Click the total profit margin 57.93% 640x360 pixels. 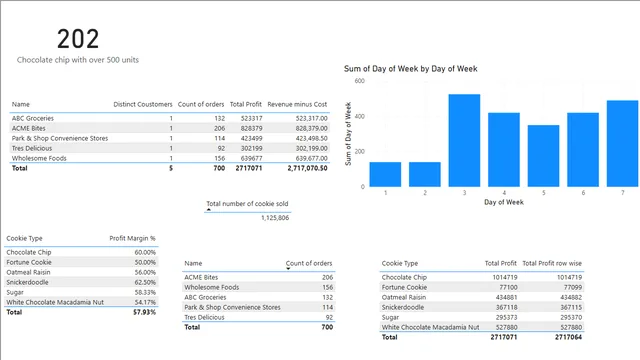pos(144,312)
